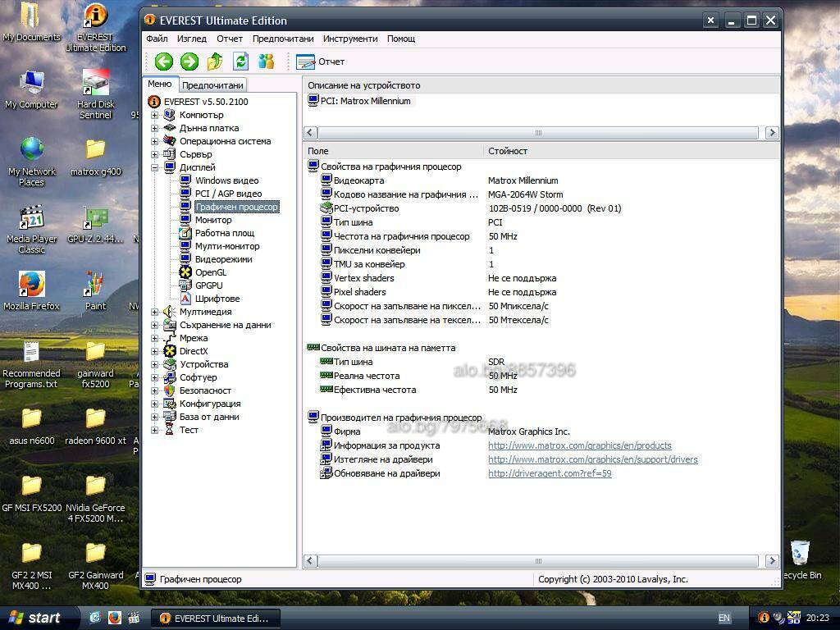This screenshot has height=630, width=840.
Task: Click Firefox icon in quick launch
Action: (115, 618)
